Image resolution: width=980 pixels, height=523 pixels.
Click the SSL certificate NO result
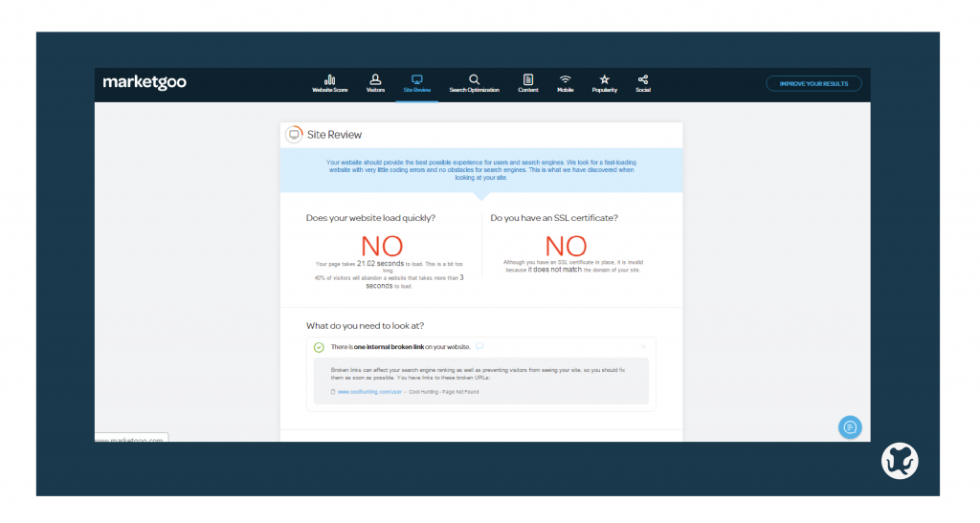567,246
